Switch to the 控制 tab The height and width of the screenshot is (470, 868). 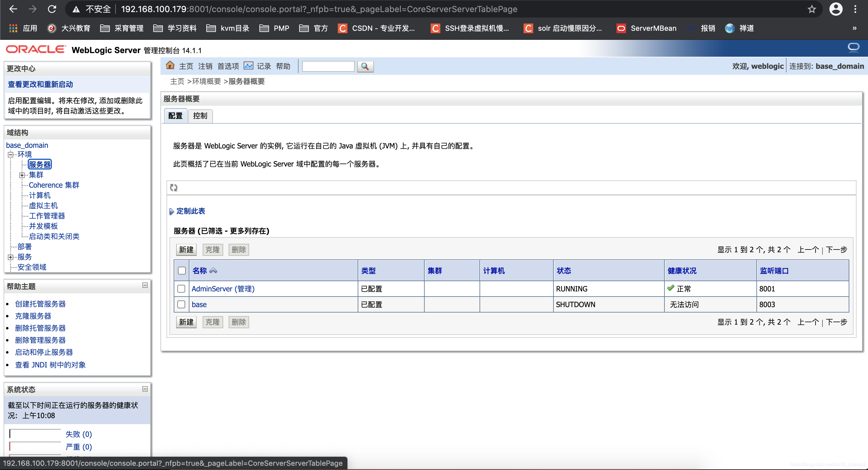[x=200, y=116]
